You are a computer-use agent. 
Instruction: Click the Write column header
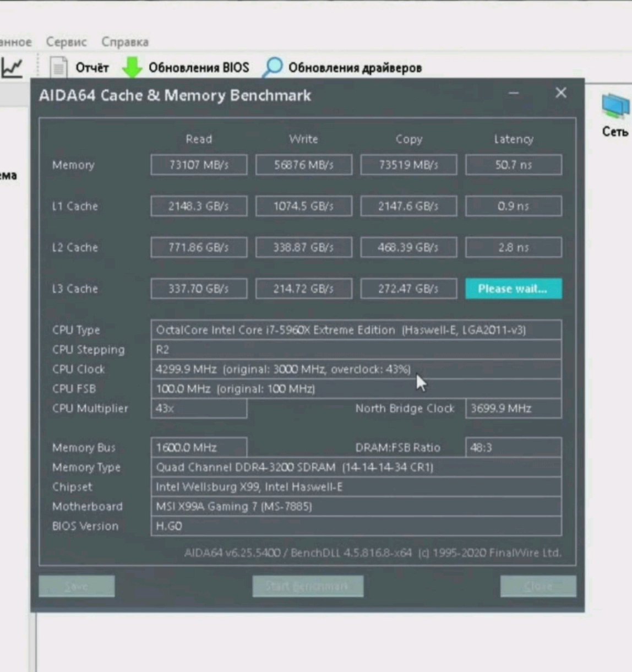304,139
